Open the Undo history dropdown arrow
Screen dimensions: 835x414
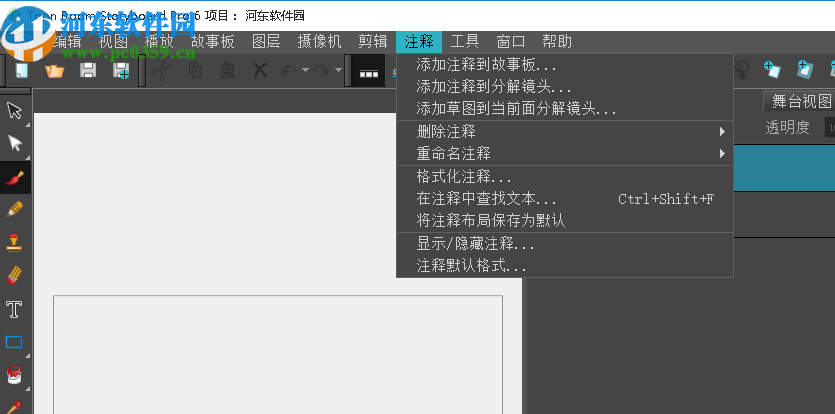coord(305,70)
